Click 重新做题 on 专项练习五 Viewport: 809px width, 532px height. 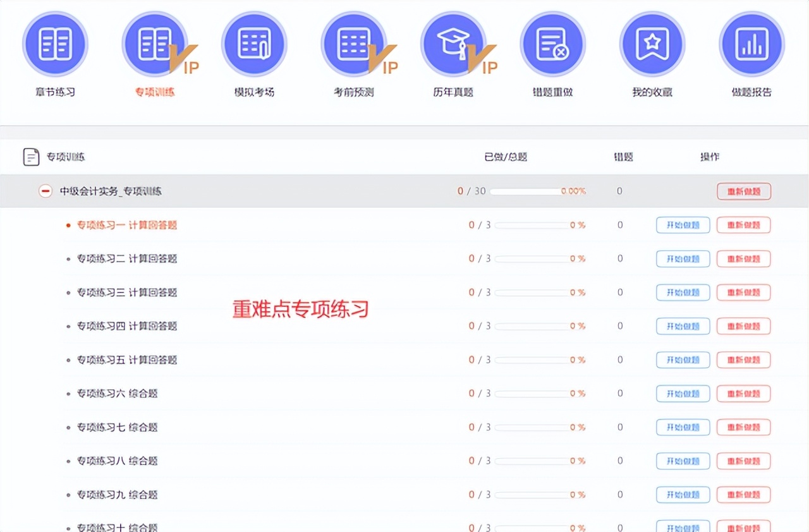pos(744,360)
